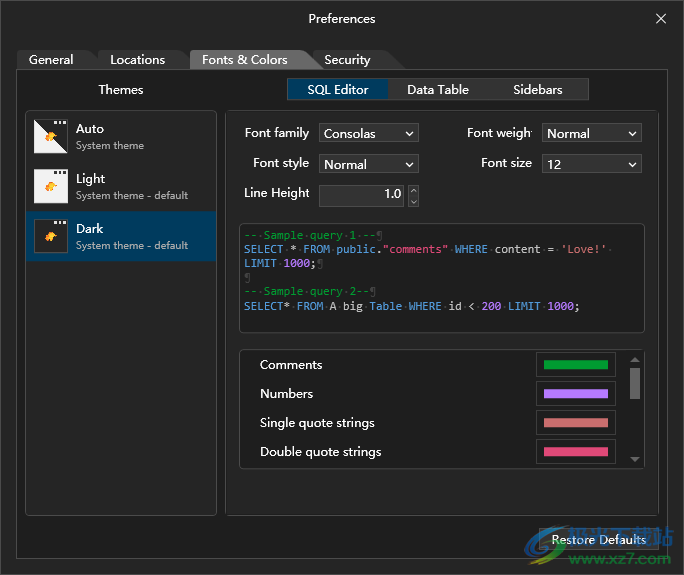Decrease Line Height with down arrow
This screenshot has width=684, height=575.
[414, 201]
